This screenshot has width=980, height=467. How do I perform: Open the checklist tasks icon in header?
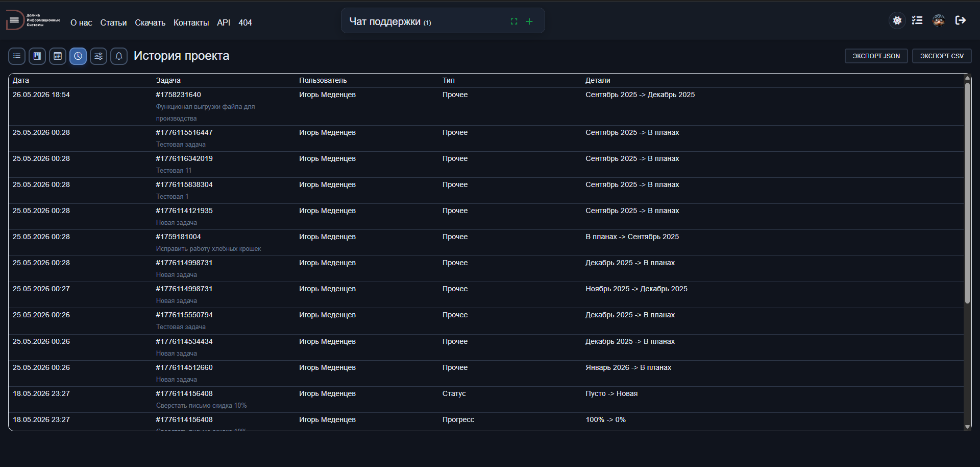[917, 20]
